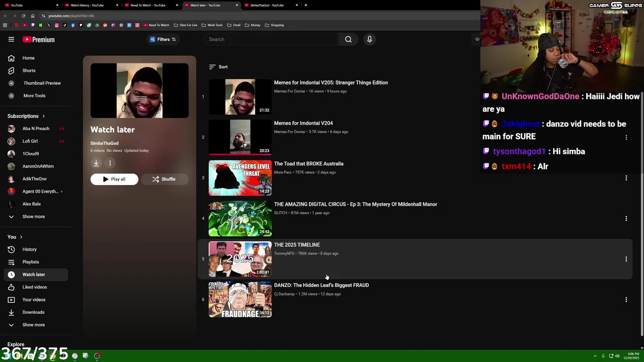
Task: Open Amazing Digital Circus Ep 3 title
Action: 355,204
